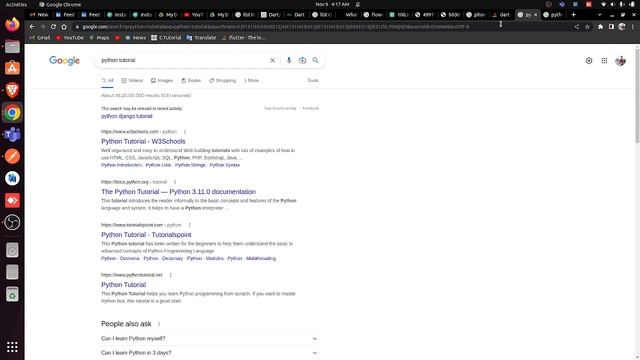Expand 'Can I learn Python myself?' question
The width and height of the screenshot is (640, 360).
click(x=209, y=338)
